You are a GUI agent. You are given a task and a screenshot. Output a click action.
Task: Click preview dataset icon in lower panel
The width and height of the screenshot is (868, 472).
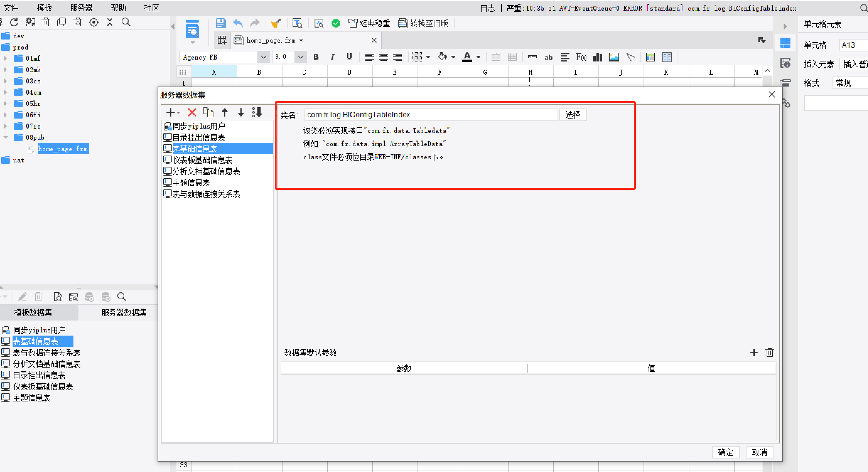pyautogui.click(x=58, y=297)
